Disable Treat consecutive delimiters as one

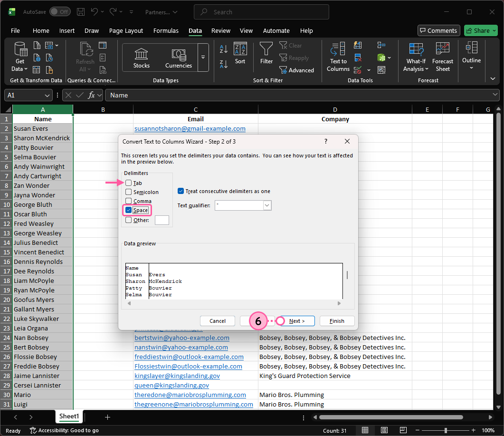(x=181, y=191)
